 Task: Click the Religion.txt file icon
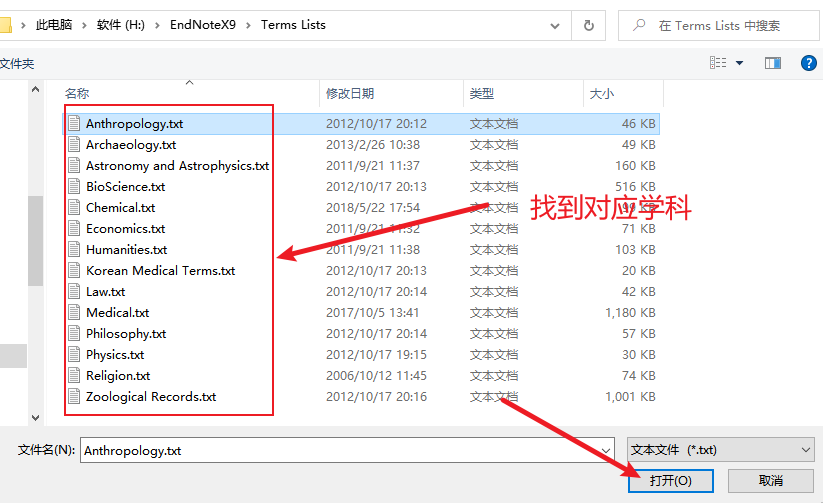[x=74, y=375]
